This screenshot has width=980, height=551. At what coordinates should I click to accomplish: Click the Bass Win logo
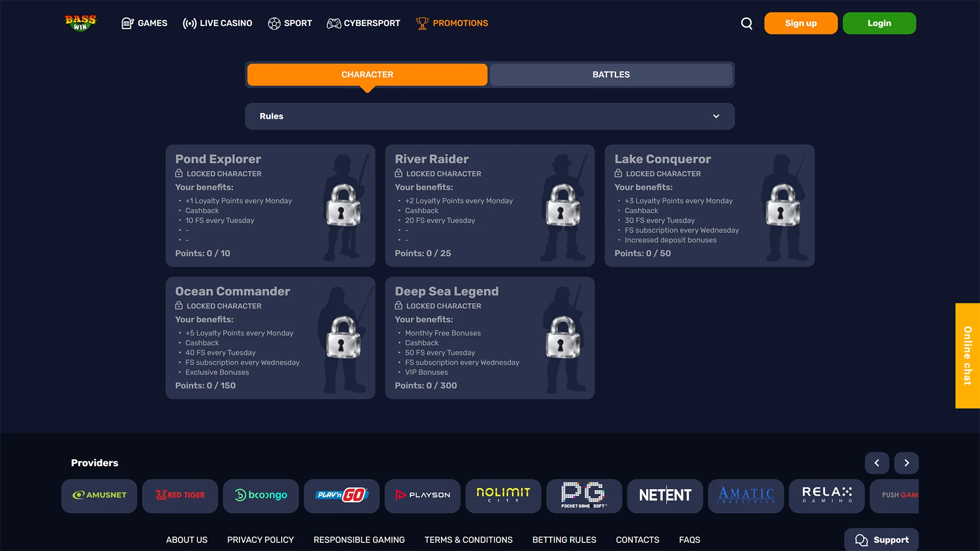[81, 23]
